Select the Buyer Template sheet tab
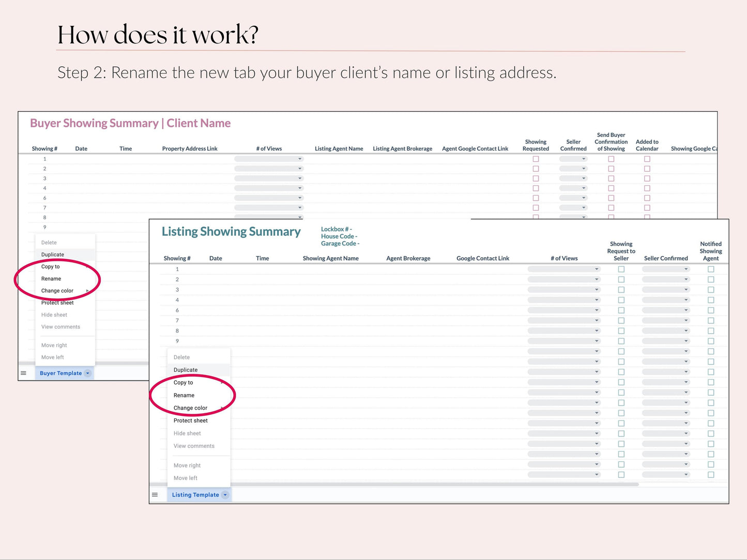This screenshot has width=747, height=560. (61, 373)
